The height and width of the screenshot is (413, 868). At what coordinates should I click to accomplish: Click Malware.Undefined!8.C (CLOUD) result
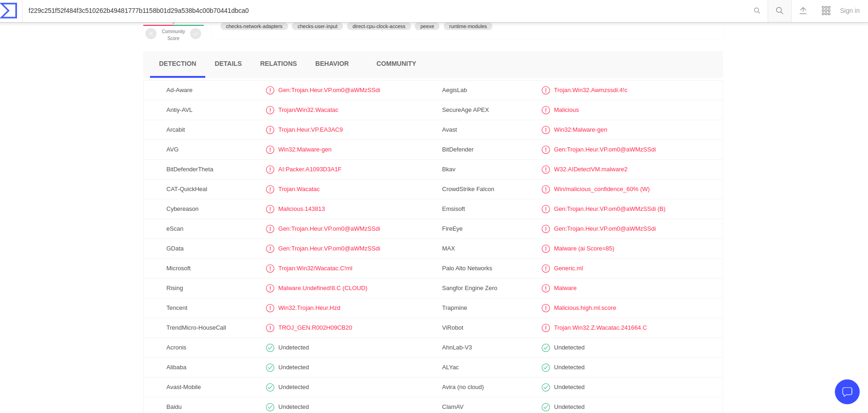pyautogui.click(x=323, y=288)
